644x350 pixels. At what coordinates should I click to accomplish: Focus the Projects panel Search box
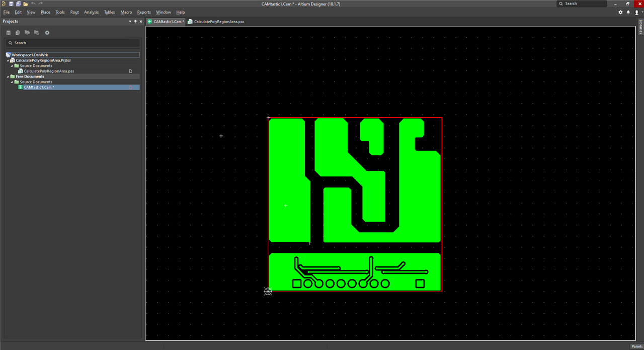point(73,43)
